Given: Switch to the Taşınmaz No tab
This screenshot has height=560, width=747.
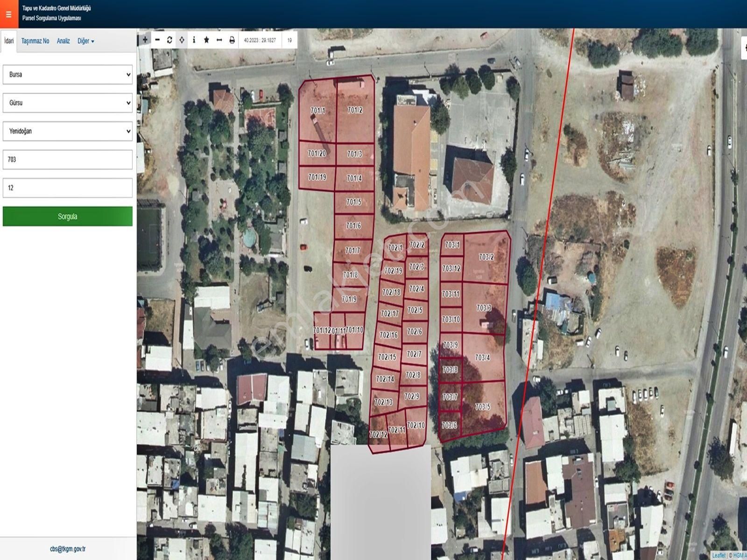Looking at the screenshot, I should click(x=35, y=41).
